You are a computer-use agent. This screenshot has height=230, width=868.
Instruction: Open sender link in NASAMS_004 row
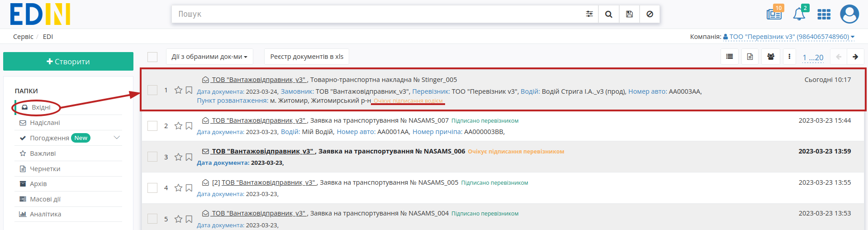click(x=259, y=213)
